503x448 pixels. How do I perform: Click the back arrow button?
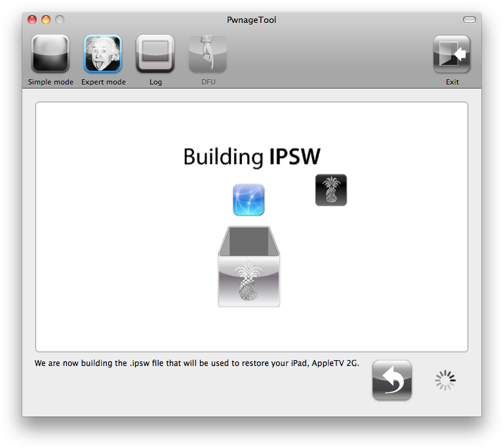click(x=392, y=380)
